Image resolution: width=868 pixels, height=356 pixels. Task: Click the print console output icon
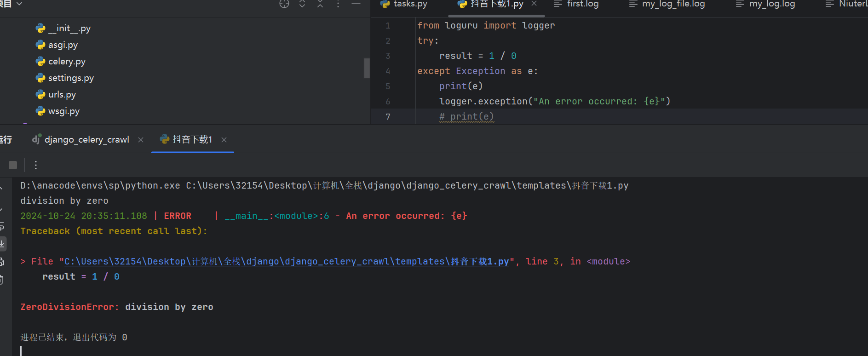(2, 262)
